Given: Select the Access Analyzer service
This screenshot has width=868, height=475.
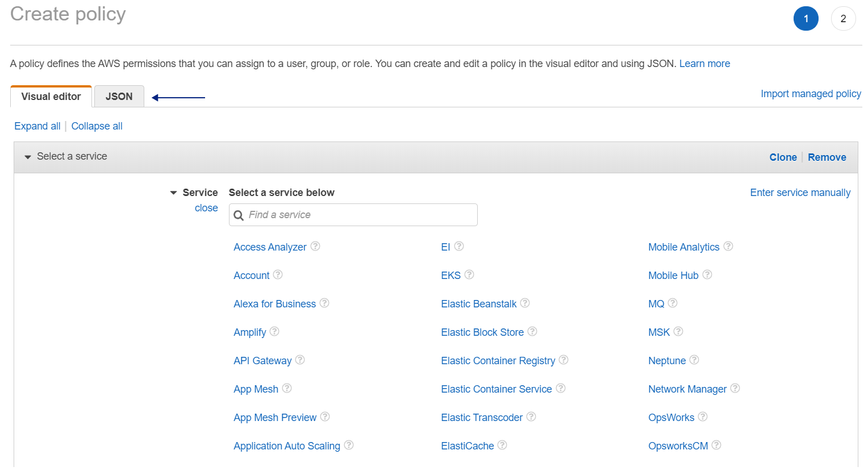Looking at the screenshot, I should point(270,247).
